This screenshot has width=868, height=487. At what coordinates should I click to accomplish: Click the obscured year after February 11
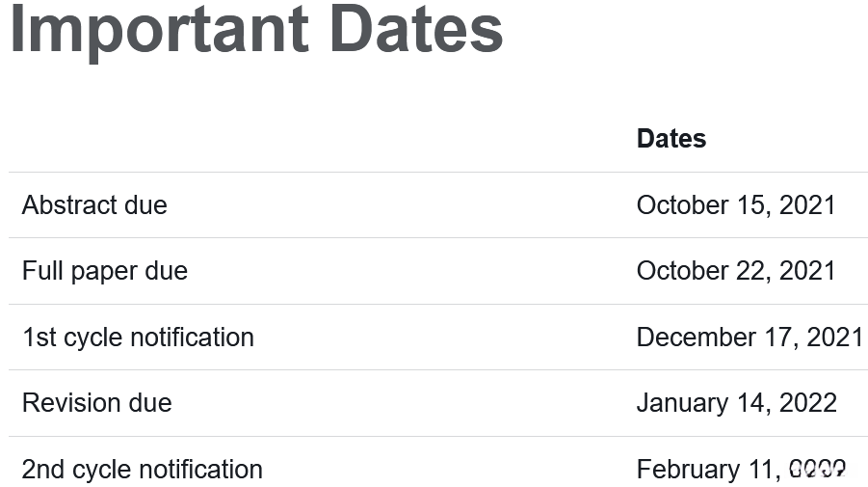pos(818,470)
